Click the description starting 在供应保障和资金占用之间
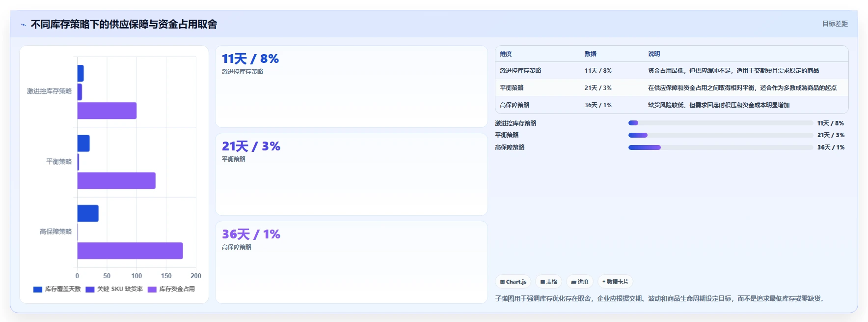 742,88
